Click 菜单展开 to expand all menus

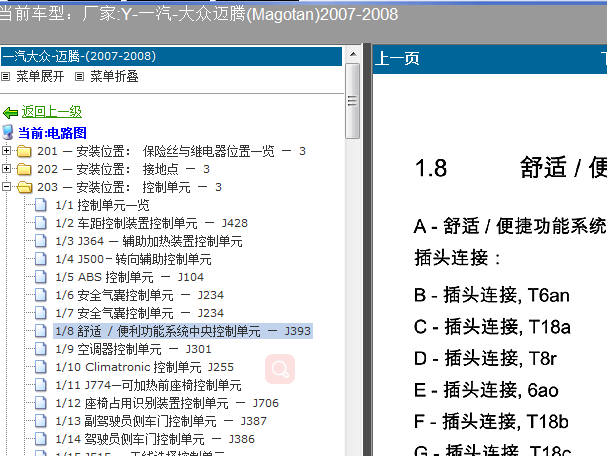(x=40, y=77)
